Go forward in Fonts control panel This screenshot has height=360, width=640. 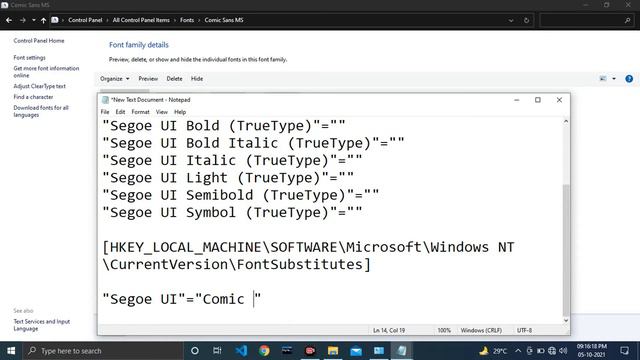pos(22,20)
